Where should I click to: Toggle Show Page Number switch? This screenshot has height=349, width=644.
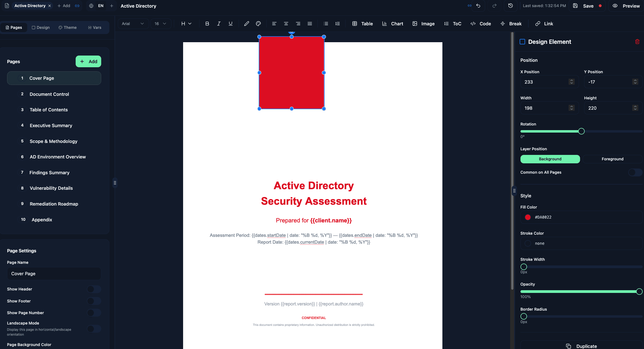(x=94, y=313)
